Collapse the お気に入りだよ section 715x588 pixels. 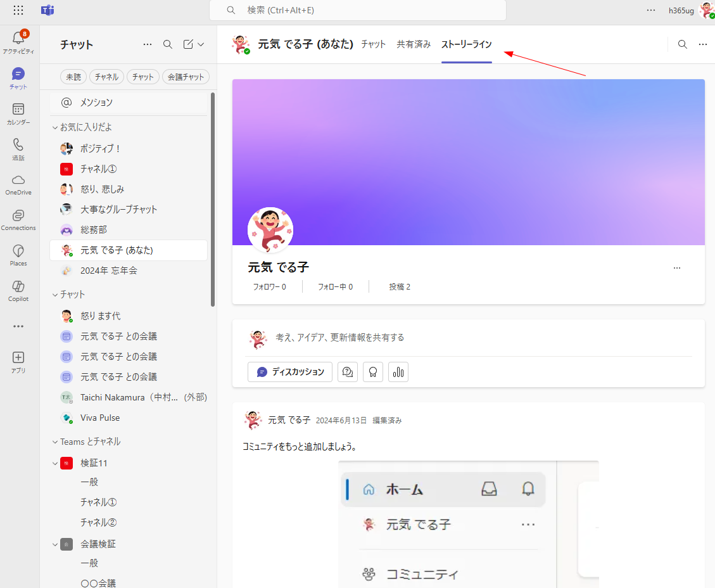point(55,127)
